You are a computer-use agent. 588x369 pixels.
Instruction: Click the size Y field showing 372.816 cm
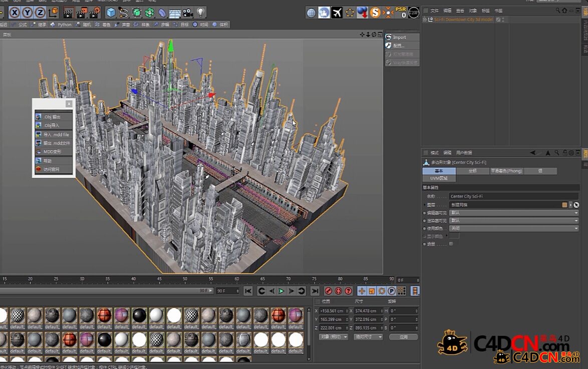click(x=368, y=319)
